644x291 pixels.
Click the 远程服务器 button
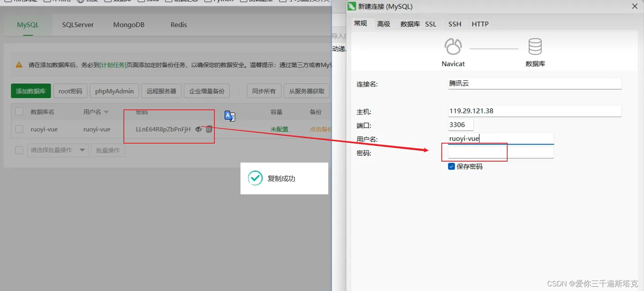161,91
